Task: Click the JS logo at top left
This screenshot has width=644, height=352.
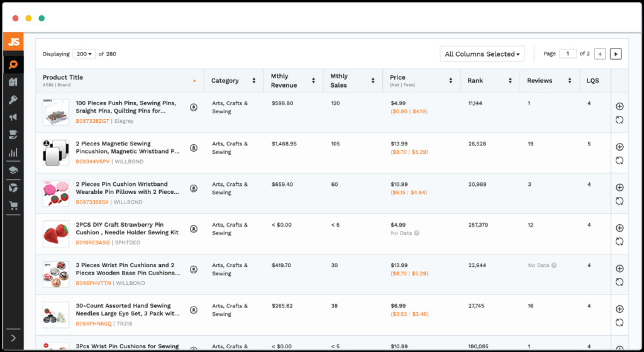Action: (13, 42)
